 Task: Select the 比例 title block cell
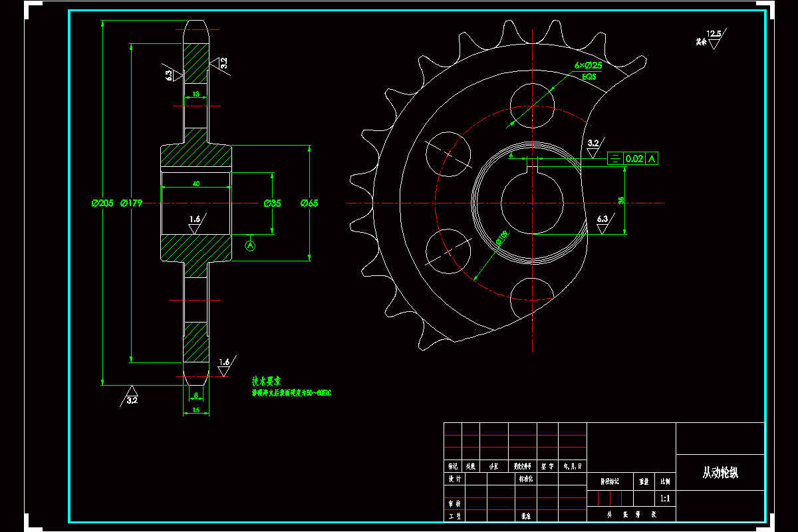pyautogui.click(x=665, y=481)
